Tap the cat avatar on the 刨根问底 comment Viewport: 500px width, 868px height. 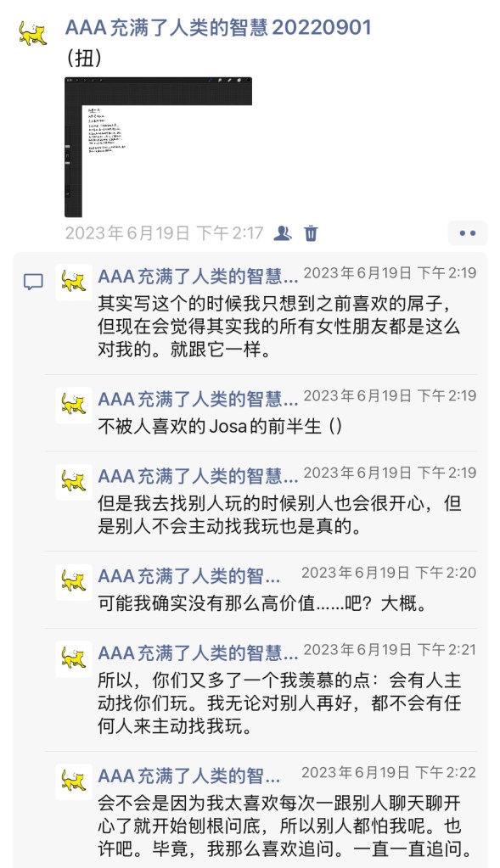(74, 781)
